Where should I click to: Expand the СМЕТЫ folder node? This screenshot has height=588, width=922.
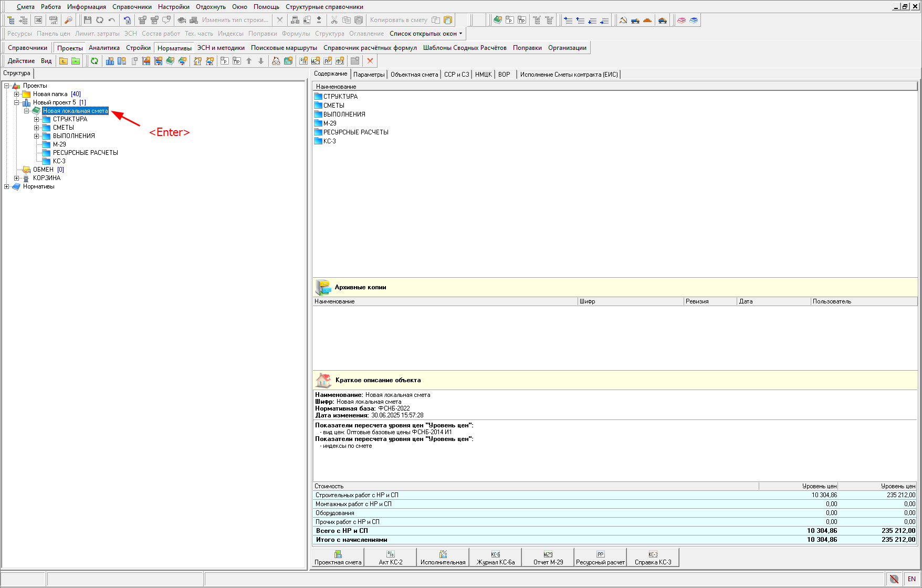[36, 128]
